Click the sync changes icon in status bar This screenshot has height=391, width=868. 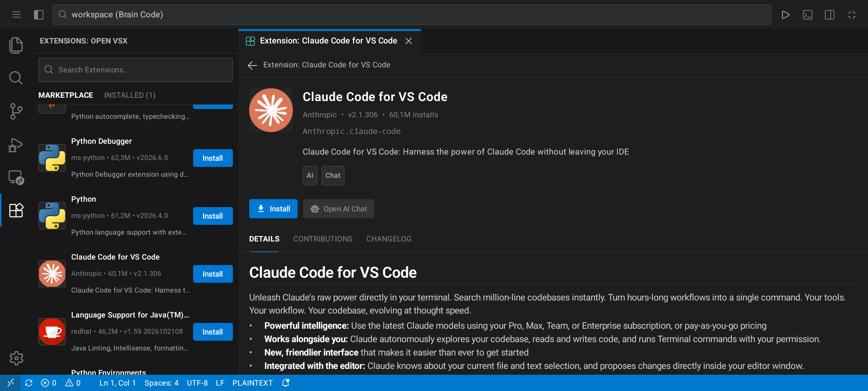tap(29, 383)
